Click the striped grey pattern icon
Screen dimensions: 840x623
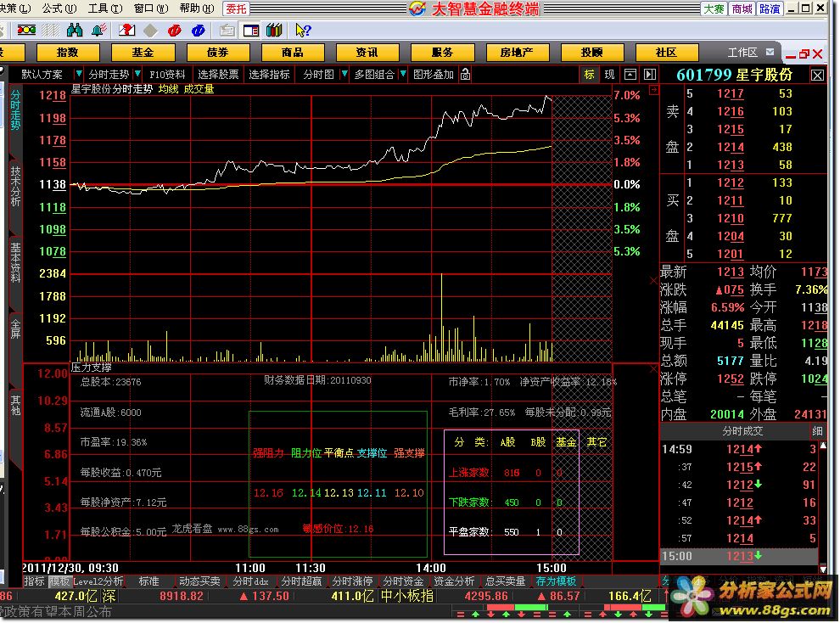(50, 31)
